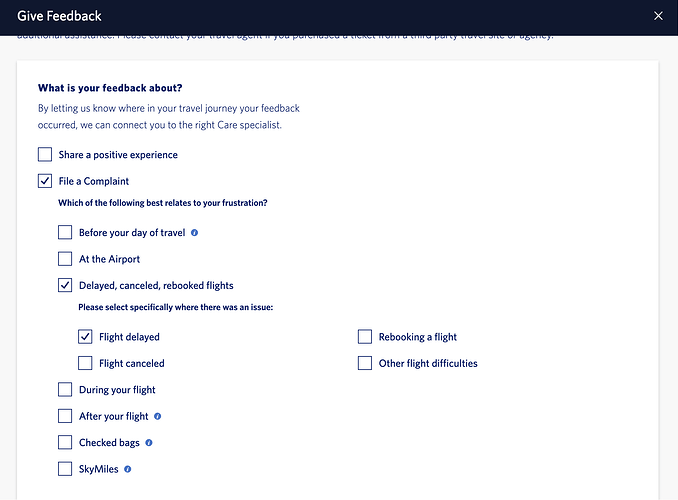The width and height of the screenshot is (678, 500).
Task: Enable the Rebooking a flight checkbox
Action: click(365, 337)
